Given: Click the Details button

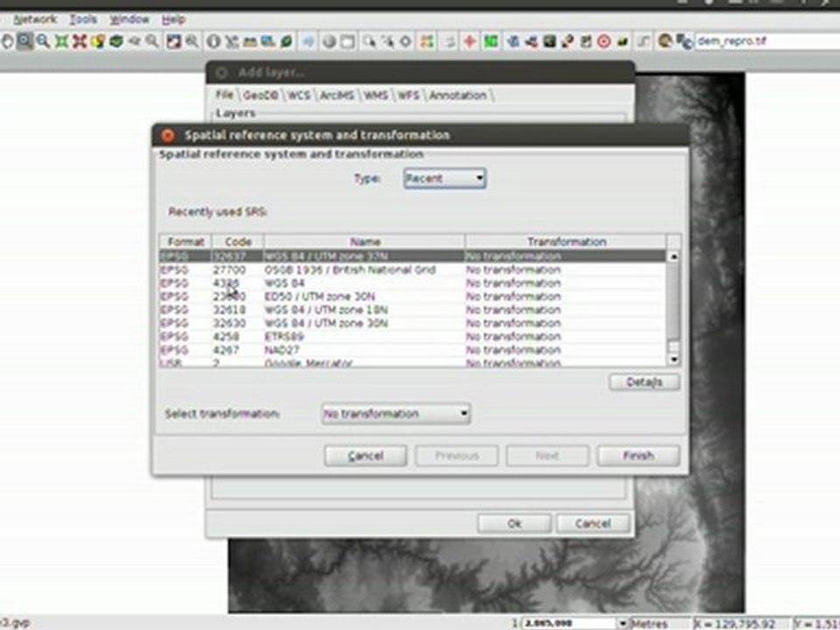Looking at the screenshot, I should tap(645, 382).
